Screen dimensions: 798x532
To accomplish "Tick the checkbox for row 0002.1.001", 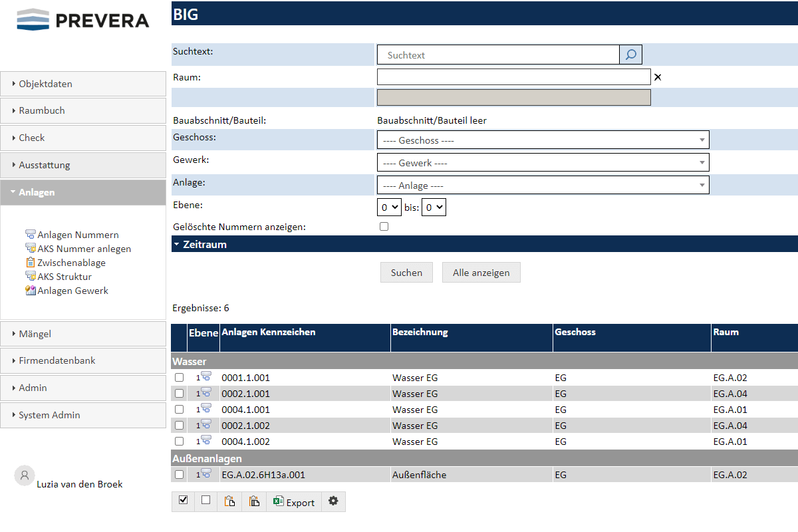I will [x=179, y=394].
